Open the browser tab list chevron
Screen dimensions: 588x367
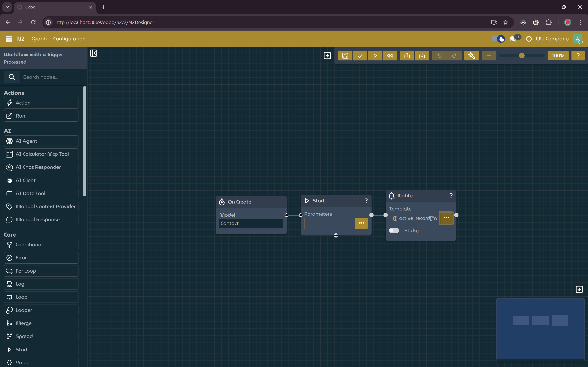pos(7,7)
